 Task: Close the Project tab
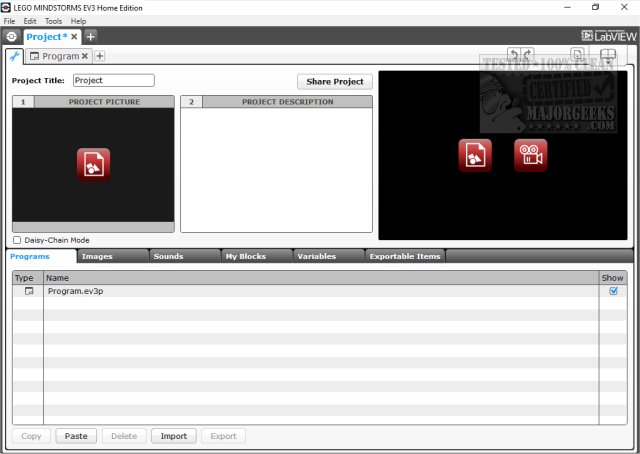74,37
